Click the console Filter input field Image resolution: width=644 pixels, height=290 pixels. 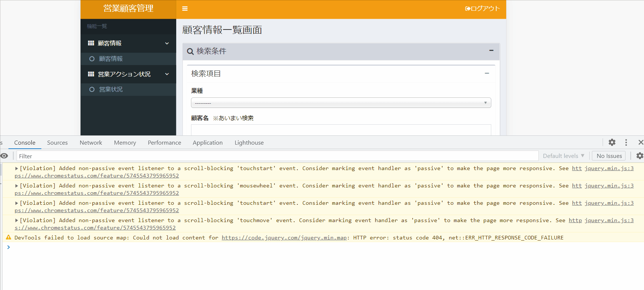[277, 156]
